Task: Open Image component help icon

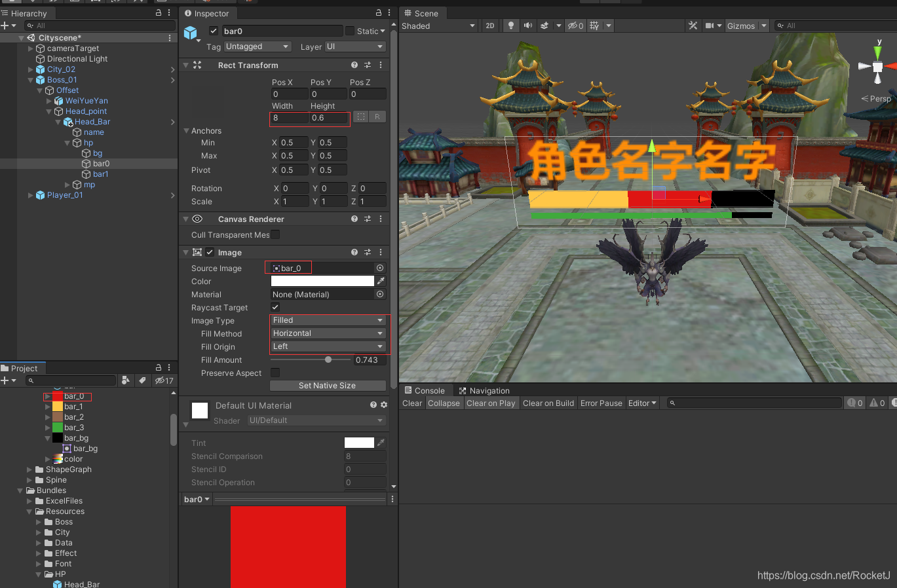Action: click(354, 252)
